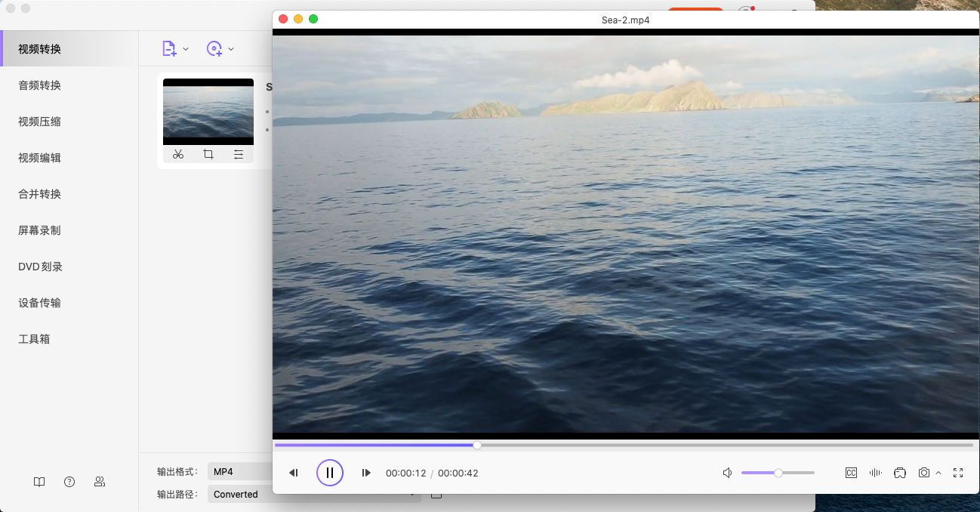This screenshot has width=980, height=512.
Task: Open the trim scissors tool under thumbnail
Action: point(178,154)
